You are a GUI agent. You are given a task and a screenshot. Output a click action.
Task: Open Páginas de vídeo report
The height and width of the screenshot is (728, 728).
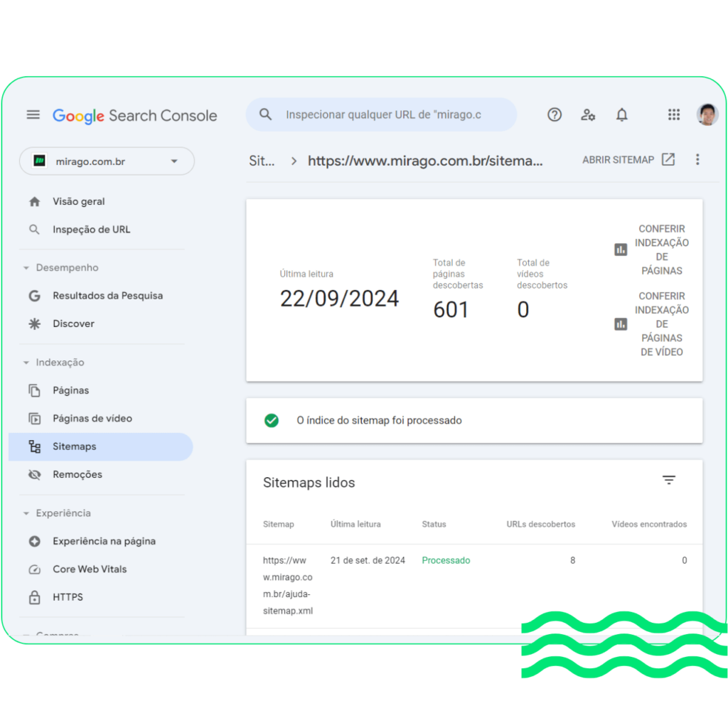click(x=92, y=418)
